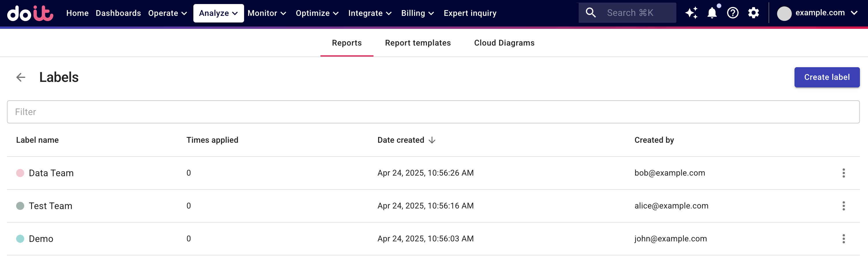Open the Expert inquiry link
This screenshot has width=868, height=267.
pos(470,13)
